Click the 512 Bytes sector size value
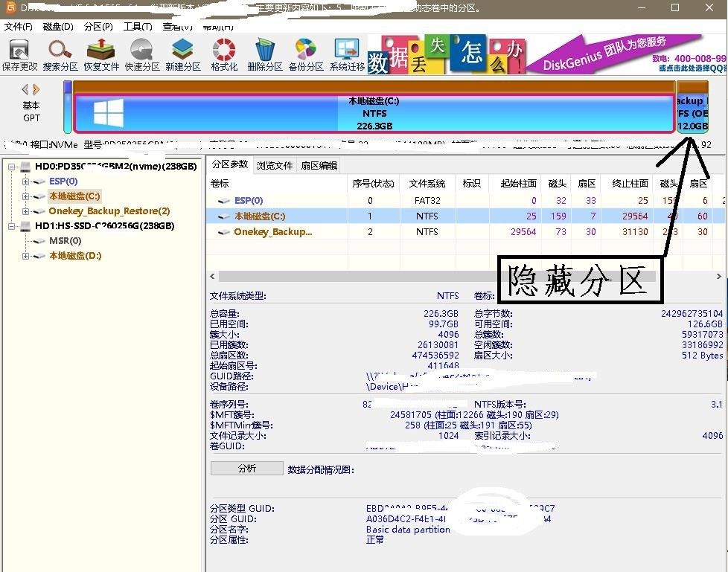 (x=703, y=356)
